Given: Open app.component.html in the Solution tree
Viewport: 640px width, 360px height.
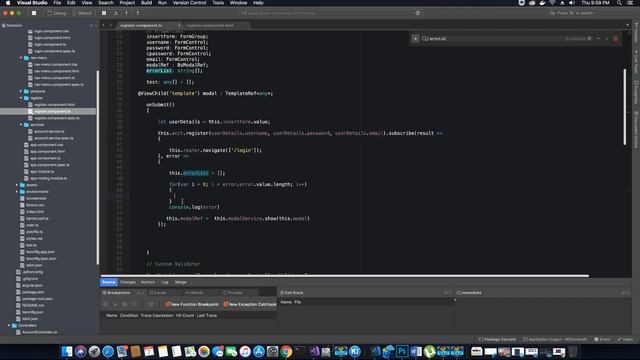Looking at the screenshot, I should 47,151.
